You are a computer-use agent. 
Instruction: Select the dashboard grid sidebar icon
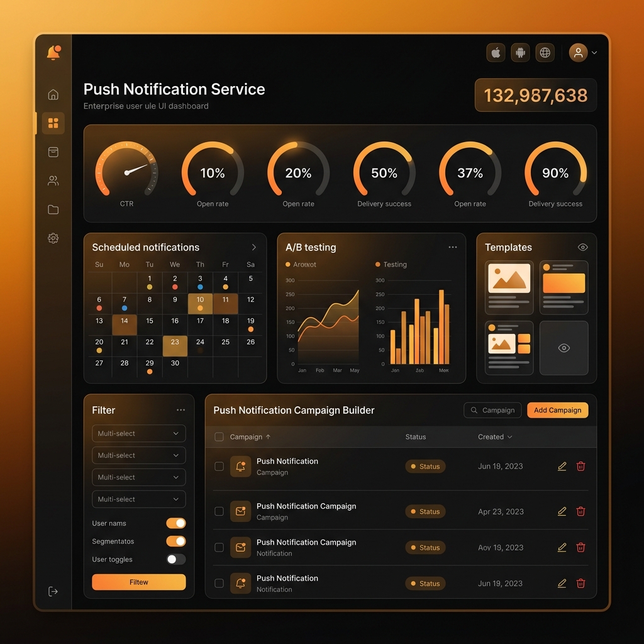(x=53, y=123)
